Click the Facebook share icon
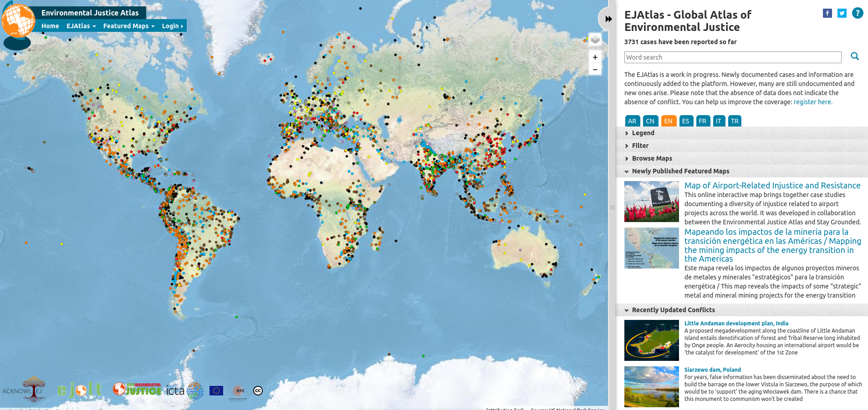868x410 pixels. [827, 13]
